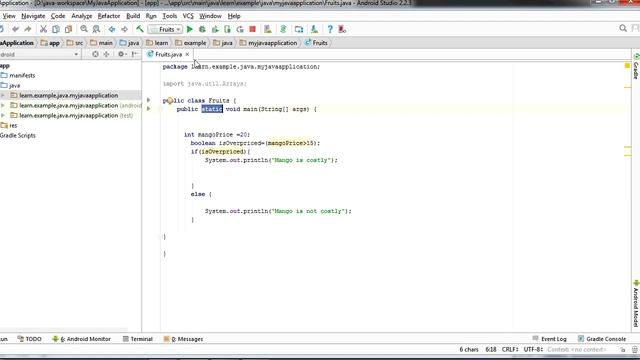Viewport: 640px width, 360px height.
Task: Click Scroll from Source target icon
Action: (95, 54)
